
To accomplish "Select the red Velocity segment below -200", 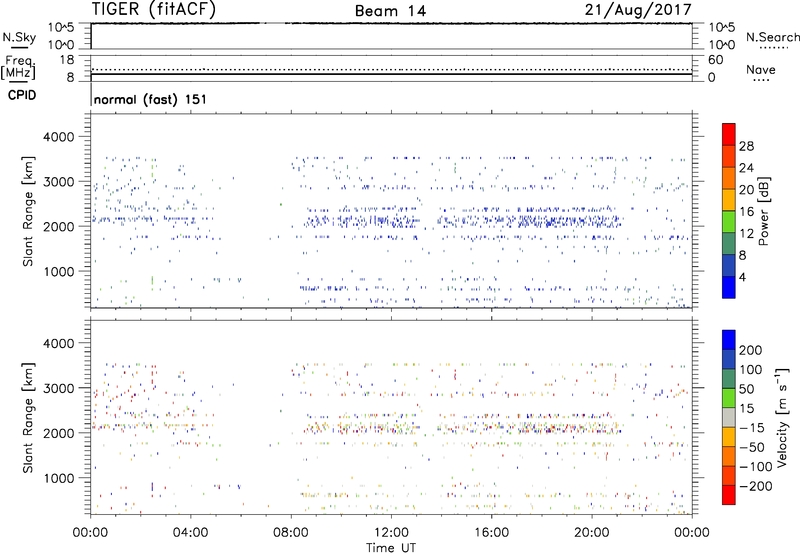I will 729,495.
